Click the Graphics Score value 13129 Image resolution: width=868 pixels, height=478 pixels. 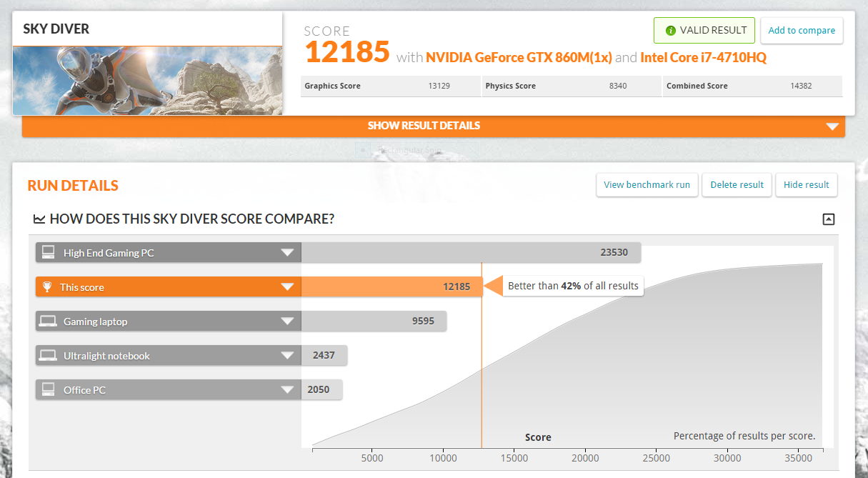[x=439, y=86]
